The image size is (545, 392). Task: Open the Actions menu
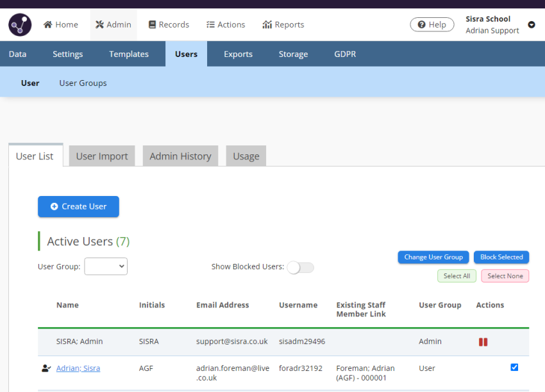pos(226,24)
